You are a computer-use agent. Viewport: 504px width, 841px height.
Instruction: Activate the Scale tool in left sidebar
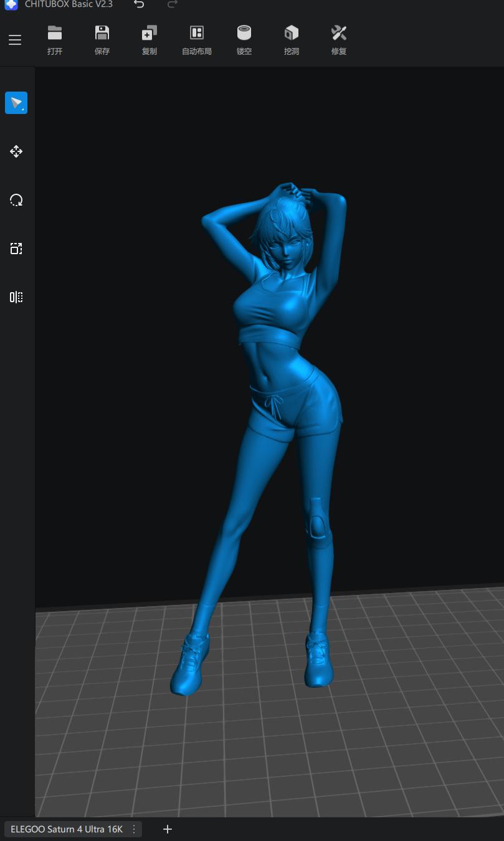[16, 249]
